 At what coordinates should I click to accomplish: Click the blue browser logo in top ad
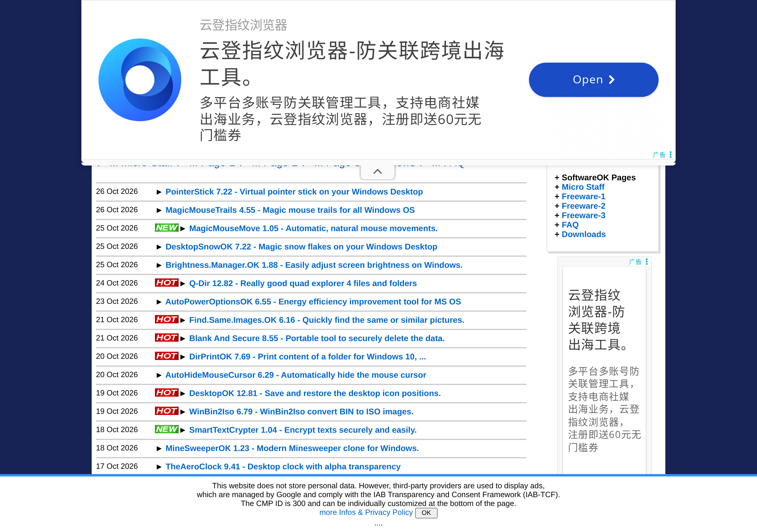click(x=140, y=80)
